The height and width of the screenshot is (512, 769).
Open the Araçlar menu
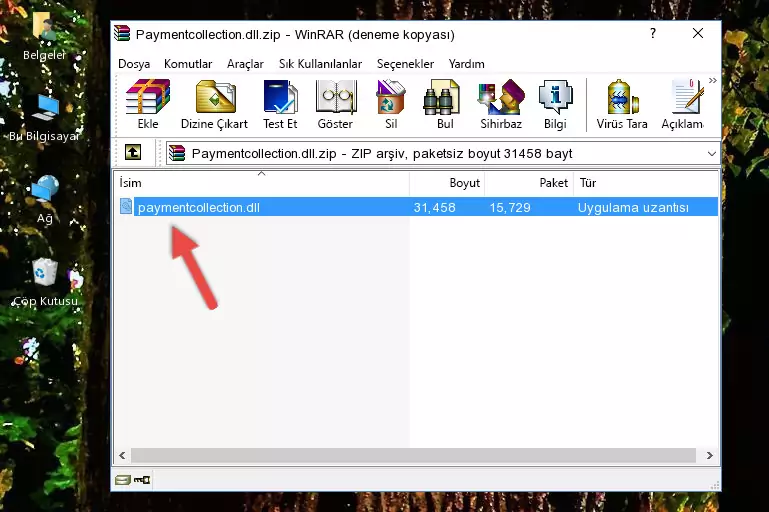coord(245,64)
